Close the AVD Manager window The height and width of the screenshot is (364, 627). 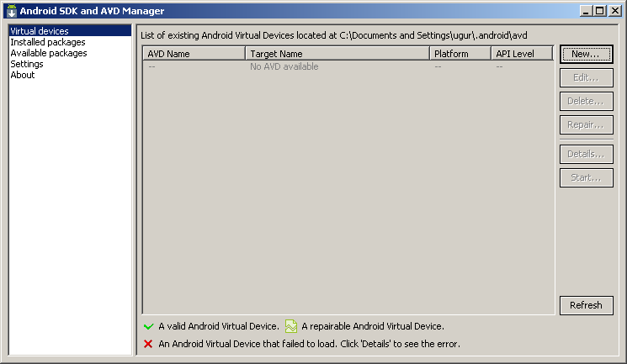tap(614, 11)
